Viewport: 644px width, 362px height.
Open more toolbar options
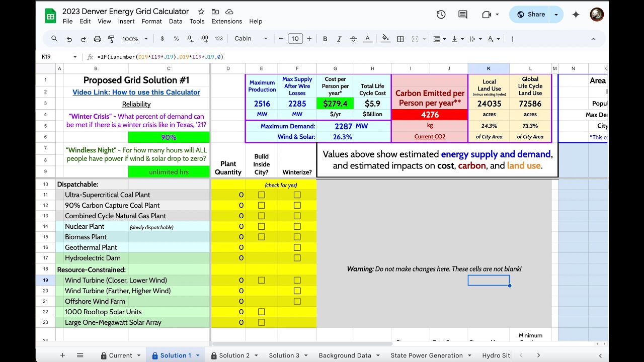point(512,39)
